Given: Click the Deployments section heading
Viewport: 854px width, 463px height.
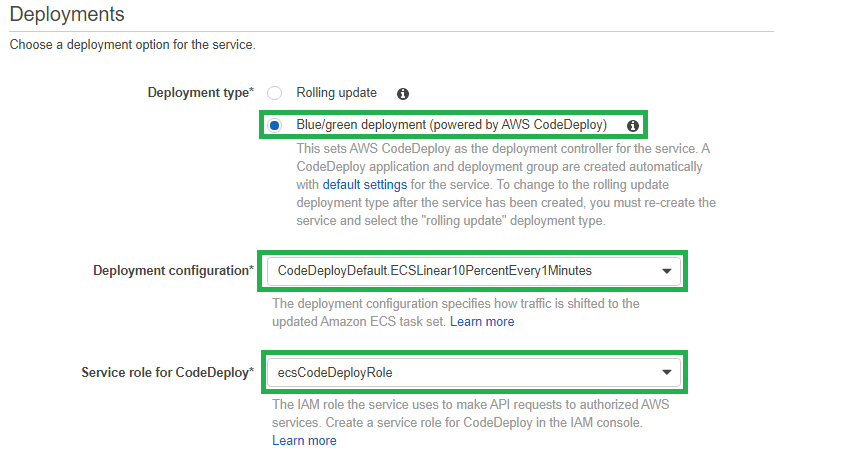Looking at the screenshot, I should click(x=67, y=14).
